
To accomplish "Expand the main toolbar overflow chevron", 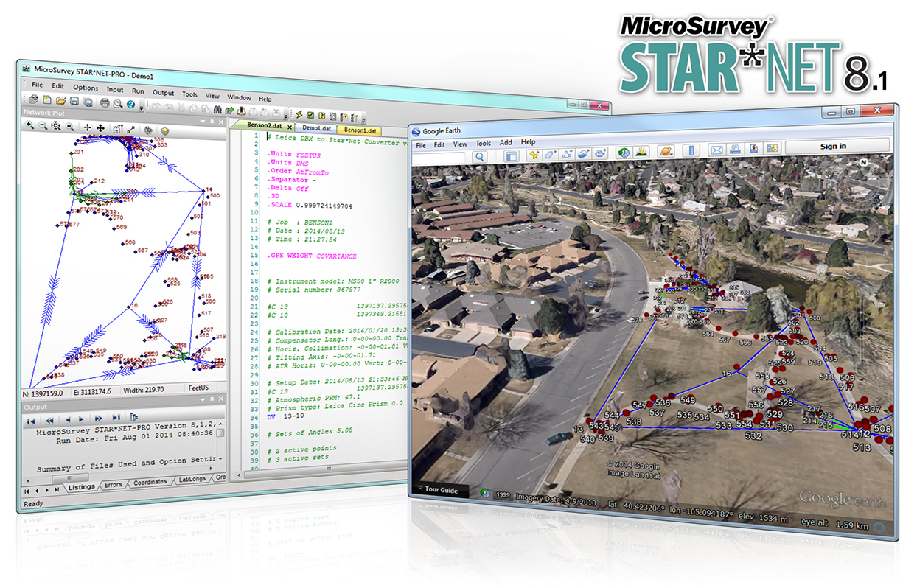I will coord(142,108).
